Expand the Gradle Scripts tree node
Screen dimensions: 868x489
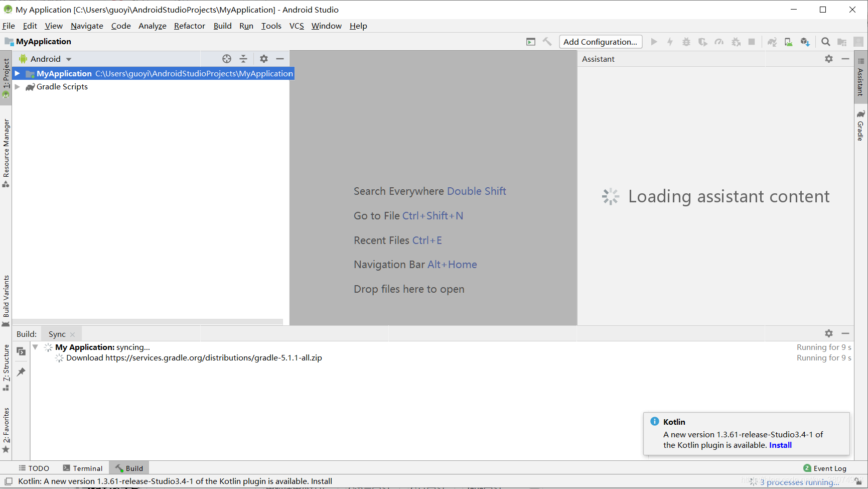coord(17,86)
